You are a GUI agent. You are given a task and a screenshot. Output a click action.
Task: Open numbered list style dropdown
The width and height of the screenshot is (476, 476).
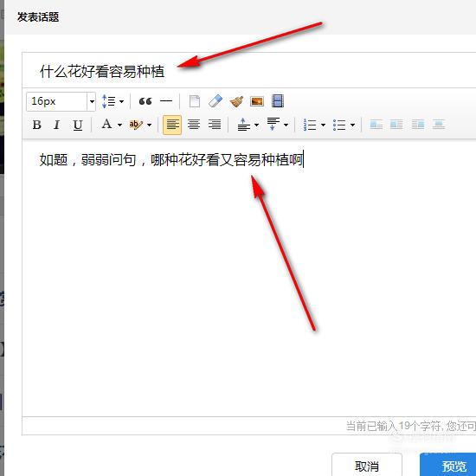[x=323, y=125]
